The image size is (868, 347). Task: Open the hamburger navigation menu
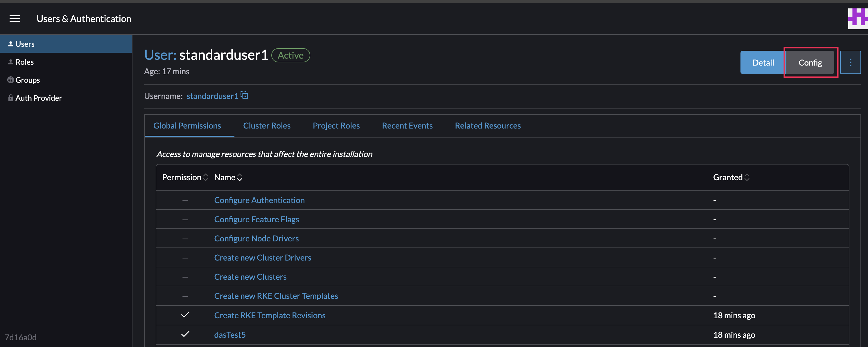pyautogui.click(x=15, y=19)
